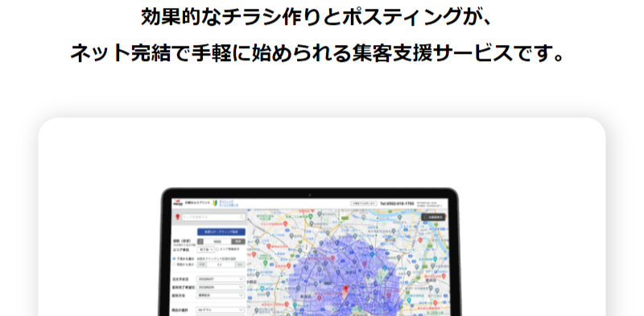Open the 配布方法 dropdown
Screen dimensions: 644x316
(x=221, y=295)
